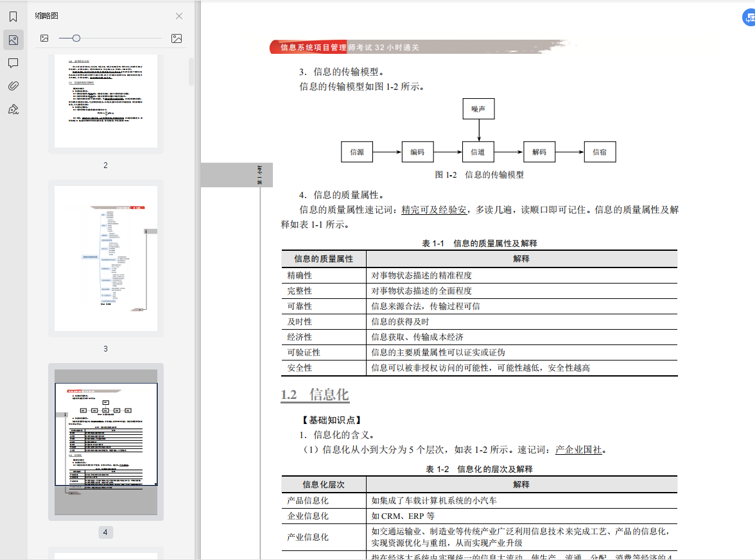Click the heading 3. 信息的传输模型
This screenshot has width=755, height=560.
pyautogui.click(x=342, y=72)
